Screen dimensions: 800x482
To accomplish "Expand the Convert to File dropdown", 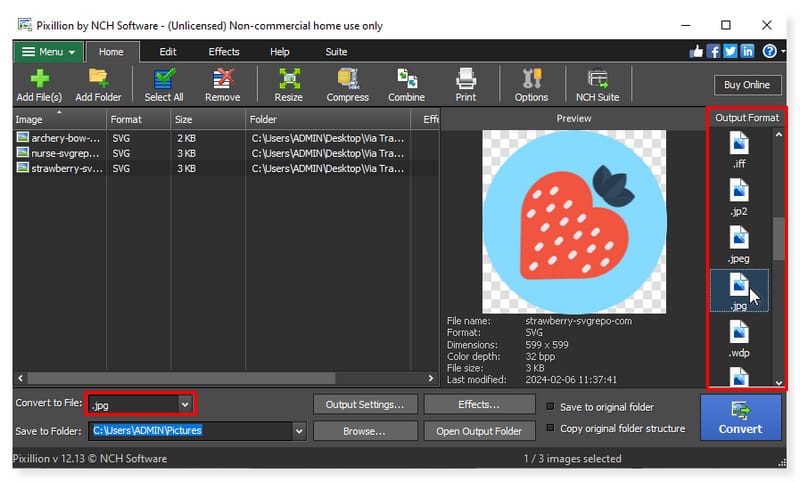I will tap(184, 404).
